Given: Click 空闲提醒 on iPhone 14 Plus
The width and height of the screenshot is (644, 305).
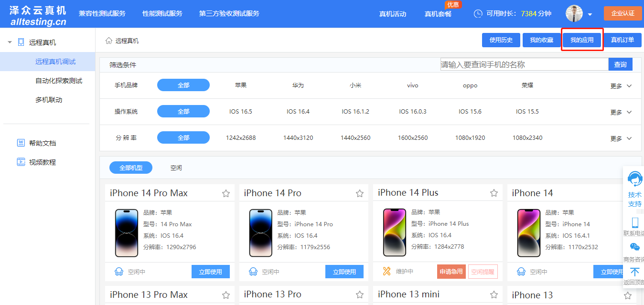Looking at the screenshot, I should tap(483, 272).
